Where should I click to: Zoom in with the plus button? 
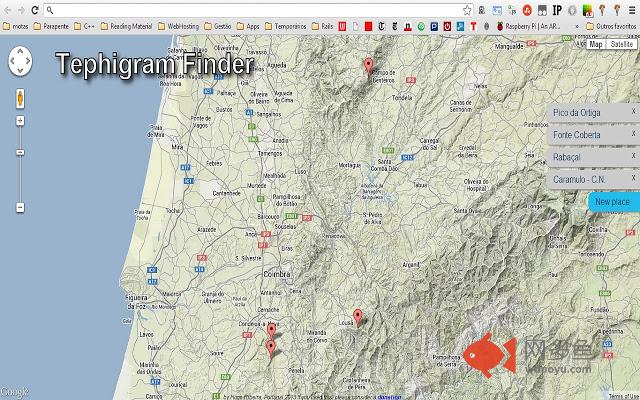click(x=20, y=120)
